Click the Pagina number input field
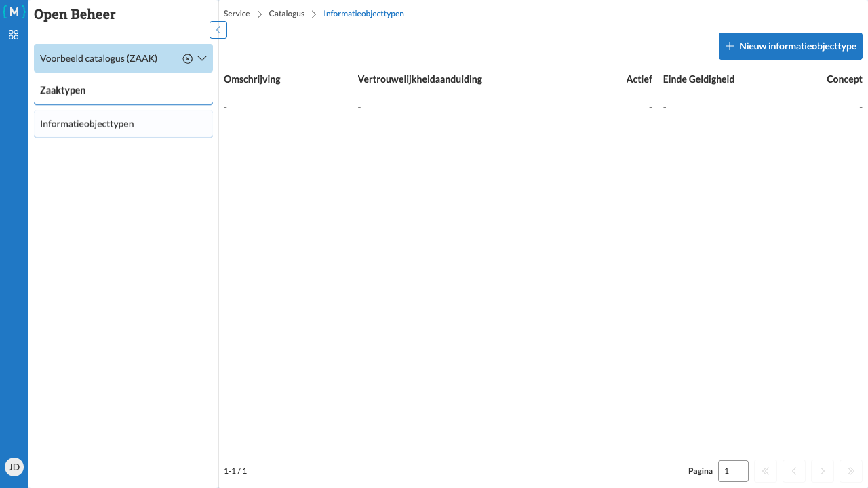Viewport: 868px width, 488px height. tap(733, 471)
